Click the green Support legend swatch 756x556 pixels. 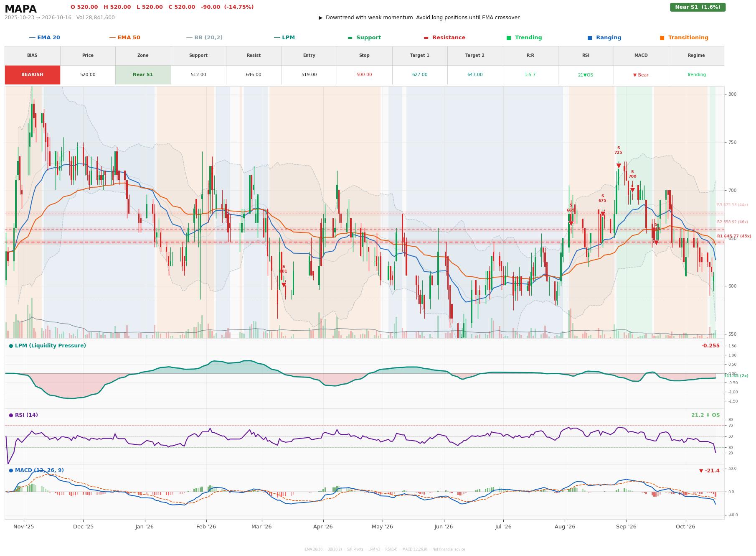[350, 38]
